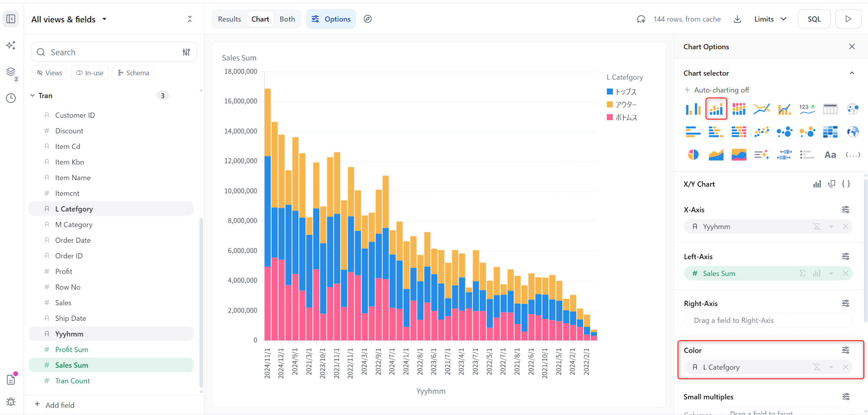This screenshot has height=415, width=868.
Task: Click the refresh cache icon
Action: pos(641,19)
